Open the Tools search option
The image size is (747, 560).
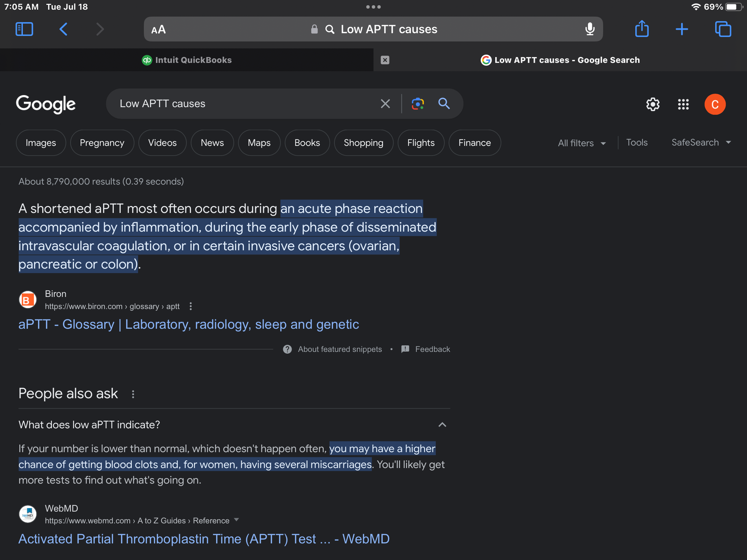637,143
